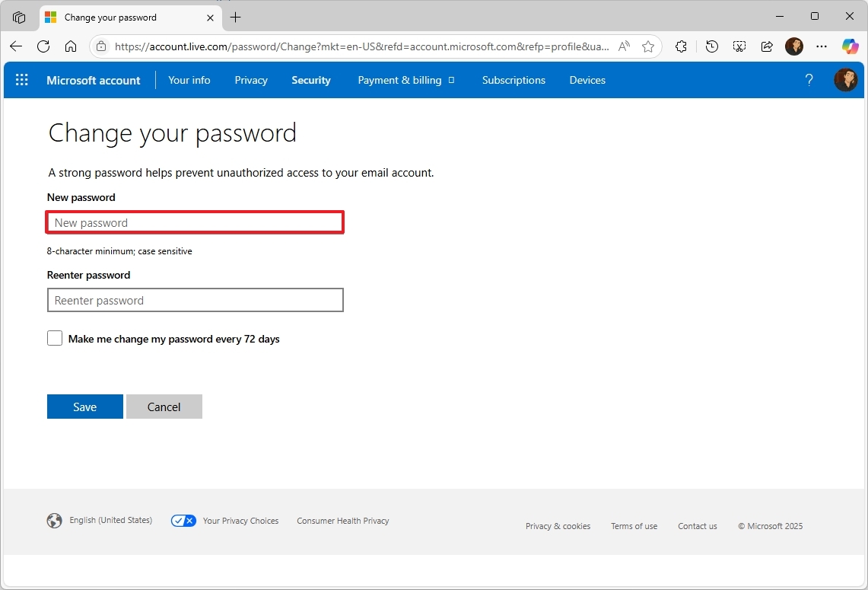Go to Your info tab
868x590 pixels.
click(x=189, y=81)
